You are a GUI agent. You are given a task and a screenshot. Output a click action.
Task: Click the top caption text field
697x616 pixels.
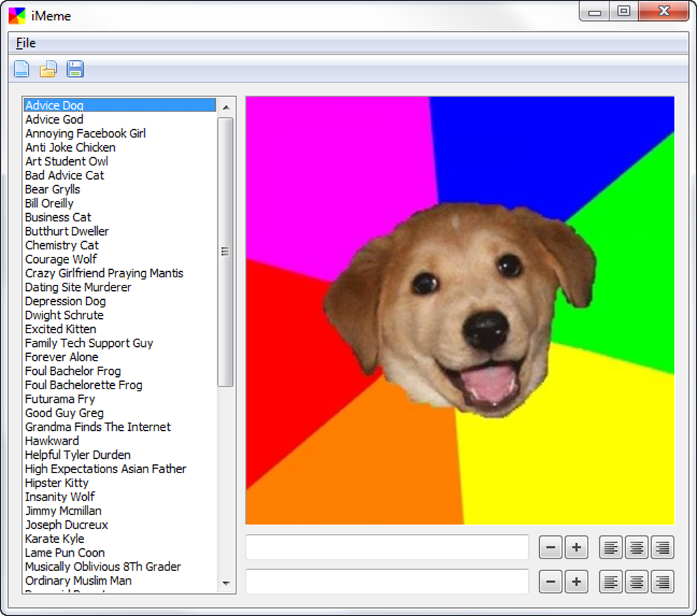[x=387, y=547]
